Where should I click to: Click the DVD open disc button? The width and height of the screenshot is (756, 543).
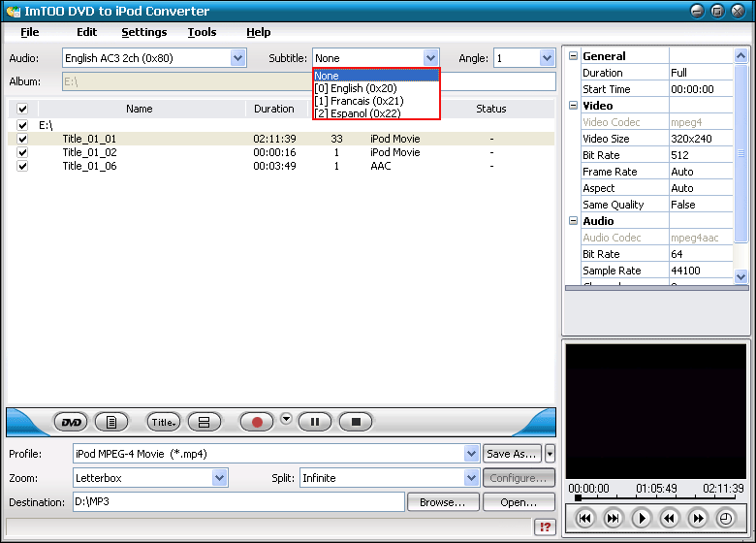click(x=71, y=423)
